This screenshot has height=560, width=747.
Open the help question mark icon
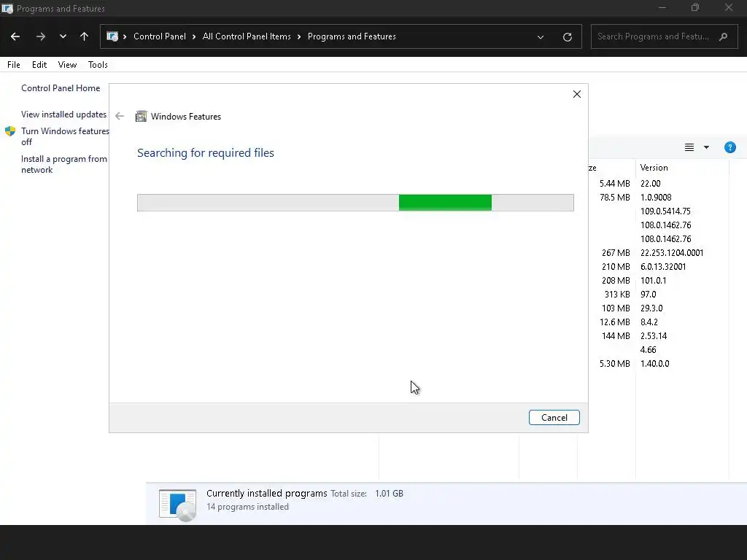point(729,147)
